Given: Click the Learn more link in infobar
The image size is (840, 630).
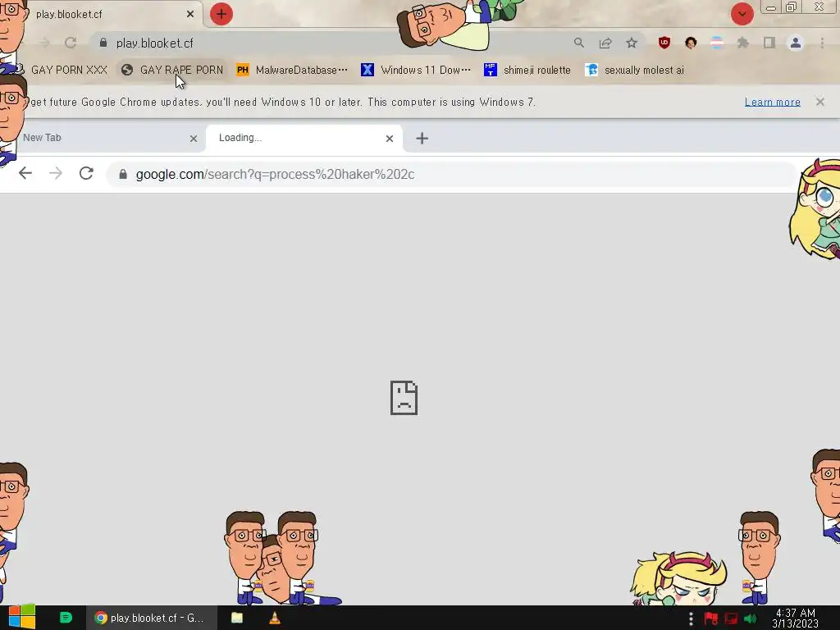Looking at the screenshot, I should [x=772, y=102].
